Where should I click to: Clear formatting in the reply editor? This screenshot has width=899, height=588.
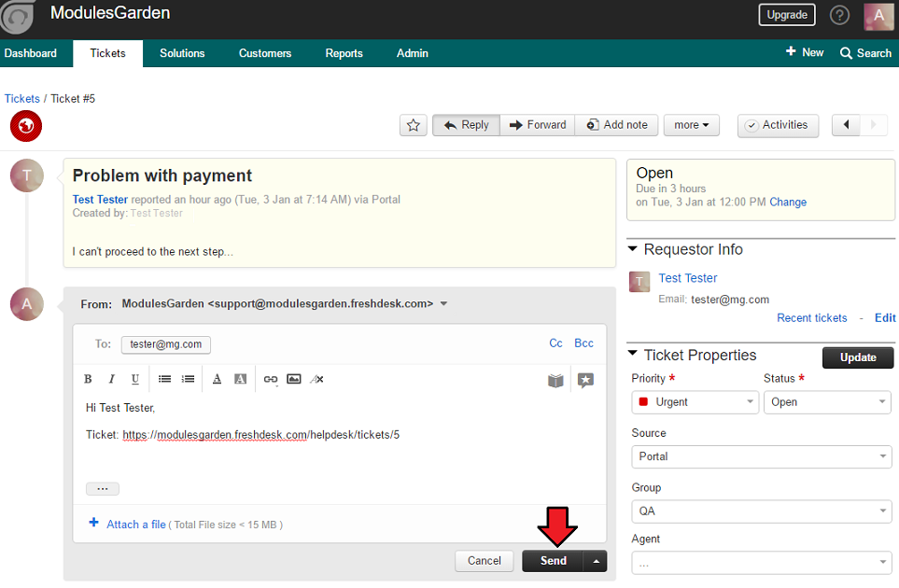tap(317, 379)
